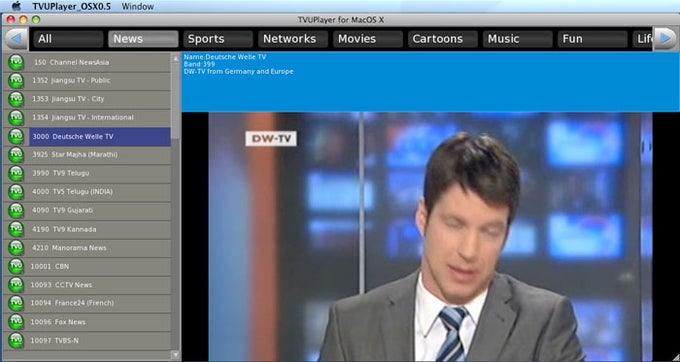This screenshot has height=362, width=680.
Task: Play channel 150 Channel NewsAsia
Action: [100, 62]
